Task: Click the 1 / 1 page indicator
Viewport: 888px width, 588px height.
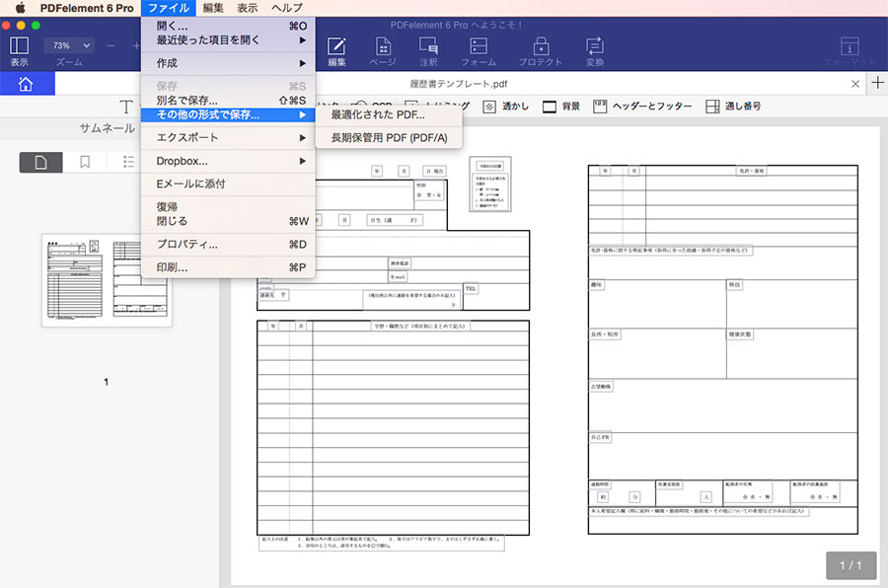Action: [x=851, y=565]
